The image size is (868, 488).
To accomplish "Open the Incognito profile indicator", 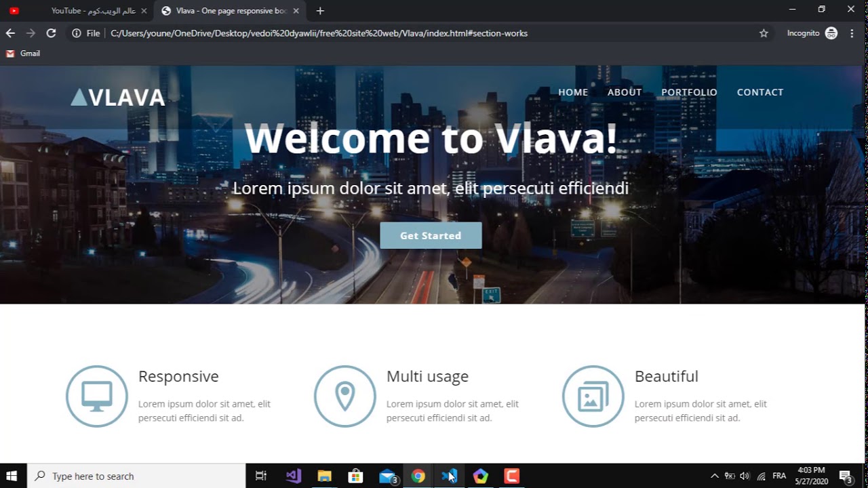I will [x=812, y=33].
